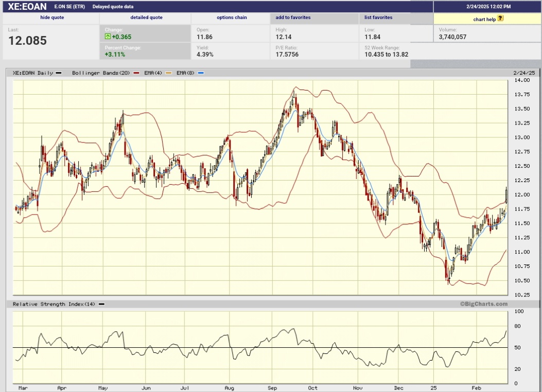Click the RSI line's latest point
542x392 pixels.
pos(506,331)
